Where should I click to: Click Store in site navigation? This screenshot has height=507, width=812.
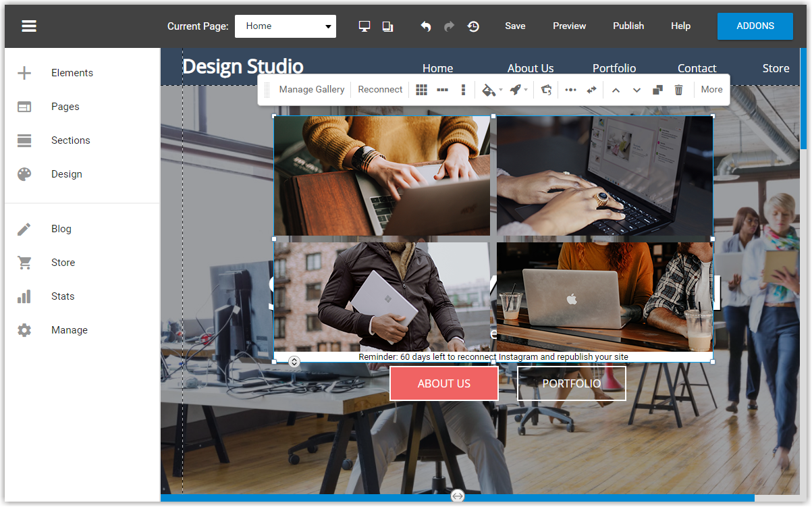click(776, 68)
